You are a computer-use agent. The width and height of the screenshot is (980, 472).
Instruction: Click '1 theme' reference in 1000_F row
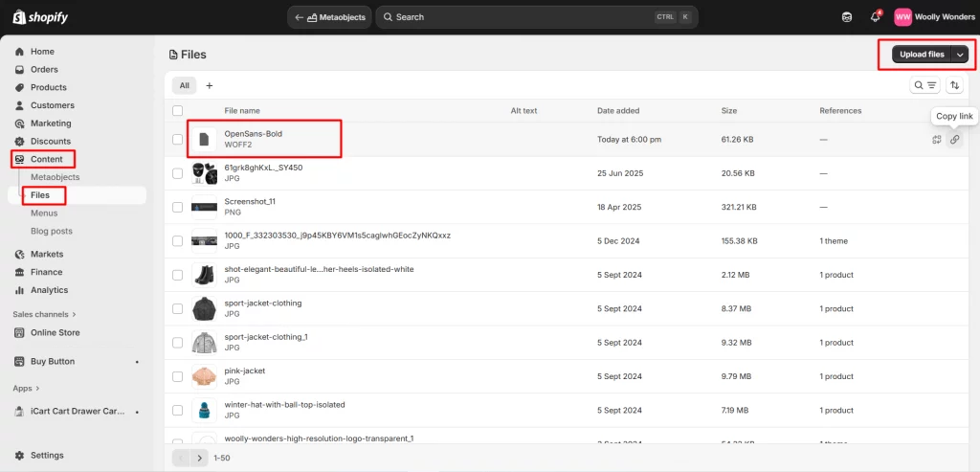(x=835, y=240)
